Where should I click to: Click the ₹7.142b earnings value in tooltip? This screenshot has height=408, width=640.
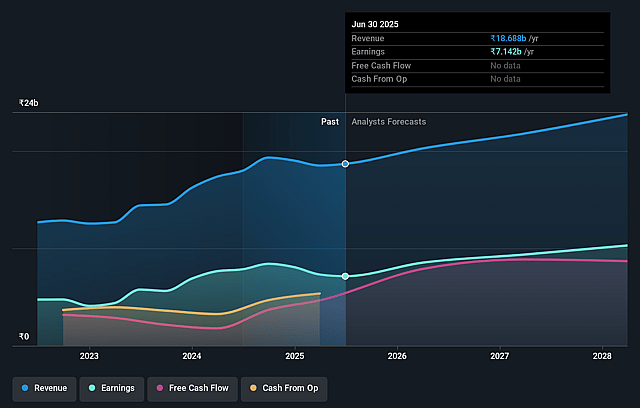pos(506,52)
